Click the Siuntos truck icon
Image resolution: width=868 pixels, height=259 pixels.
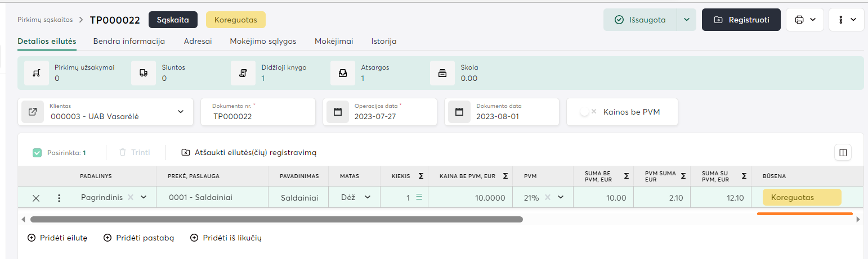(x=144, y=73)
